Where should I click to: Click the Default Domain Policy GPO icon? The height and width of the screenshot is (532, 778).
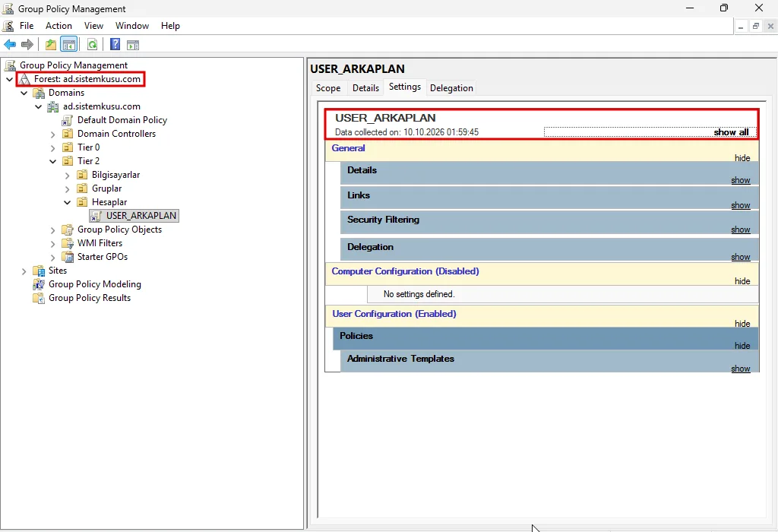pos(68,120)
